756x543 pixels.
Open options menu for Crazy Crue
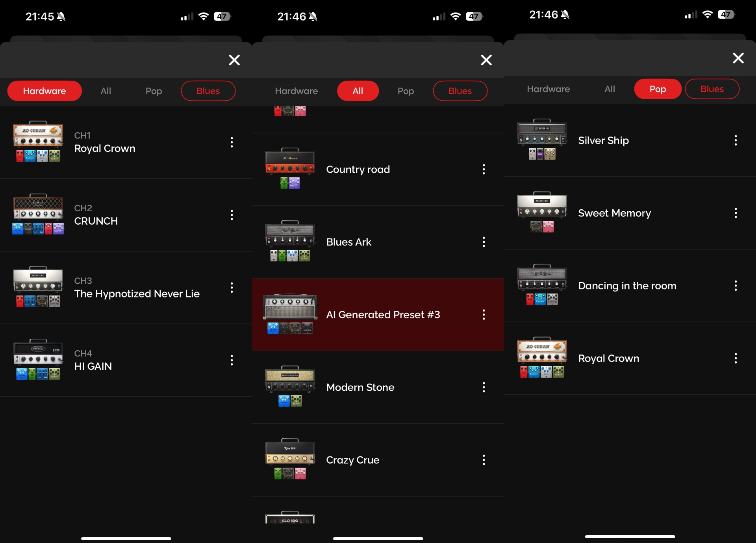484,460
